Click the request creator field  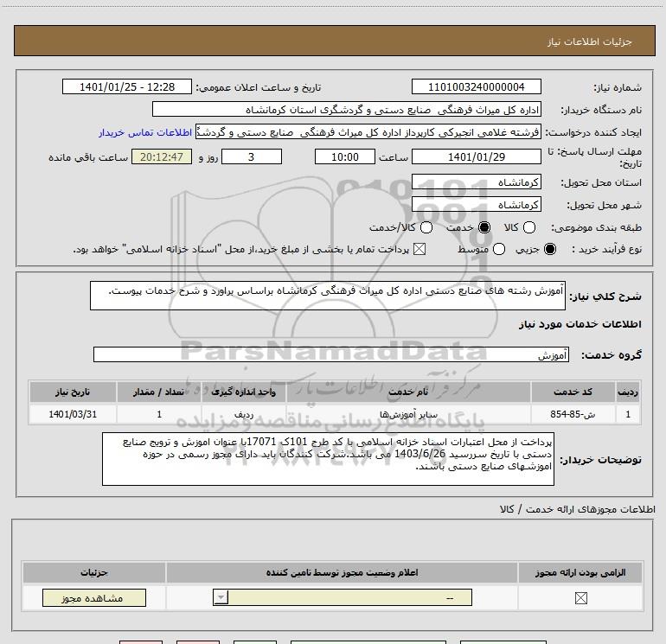(x=368, y=132)
